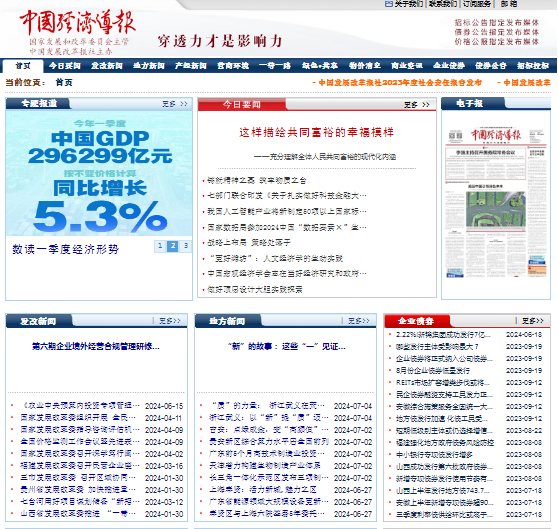Open the 七台河 item dated 2024-03-12
Viewport: 558px width, 529px height.
click(80, 502)
